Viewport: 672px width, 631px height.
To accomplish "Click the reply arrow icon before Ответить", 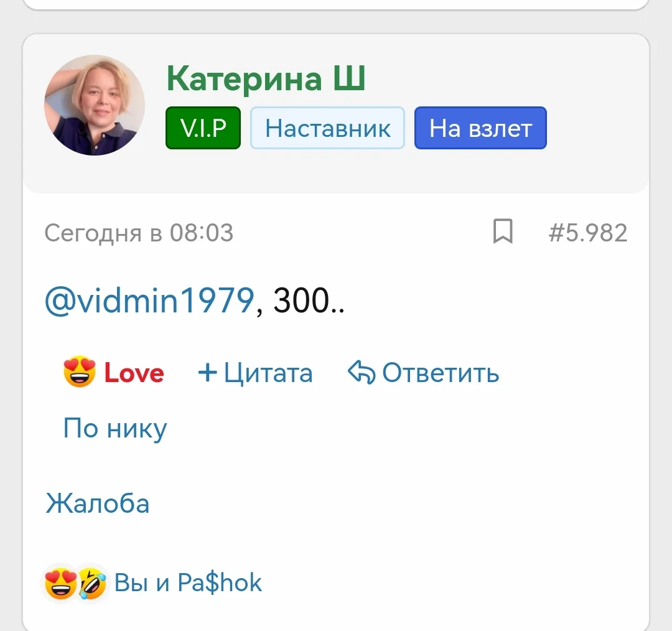I will pyautogui.click(x=362, y=372).
